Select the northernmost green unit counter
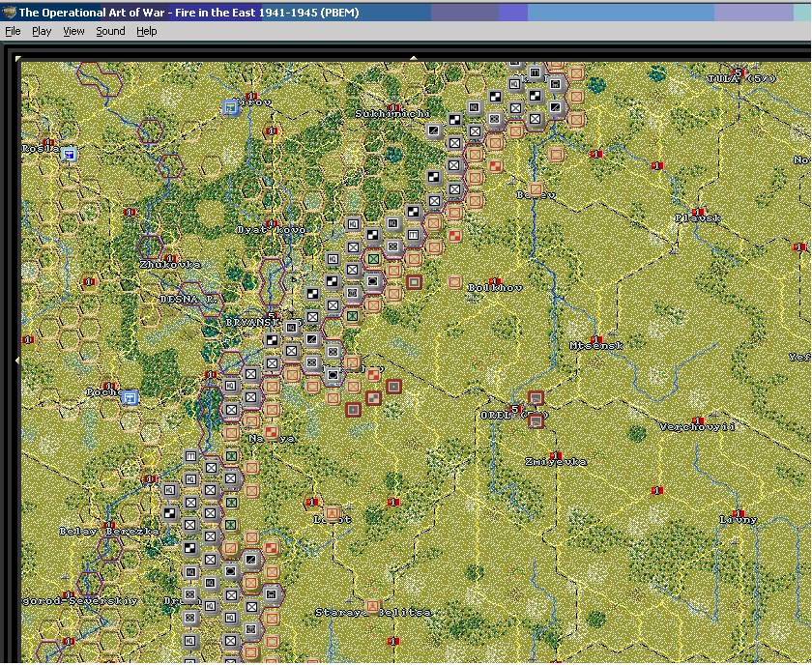Image resolution: width=812 pixels, height=665 pixels. [373, 259]
